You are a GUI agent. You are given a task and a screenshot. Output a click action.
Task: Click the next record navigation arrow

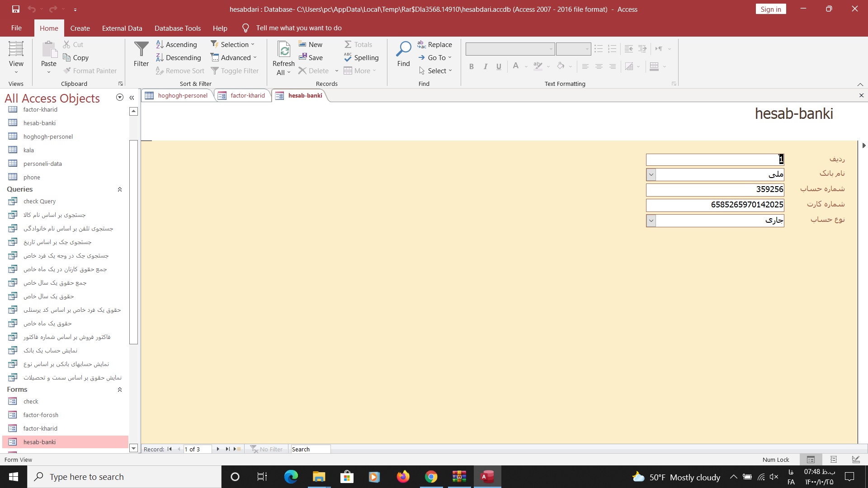click(217, 449)
